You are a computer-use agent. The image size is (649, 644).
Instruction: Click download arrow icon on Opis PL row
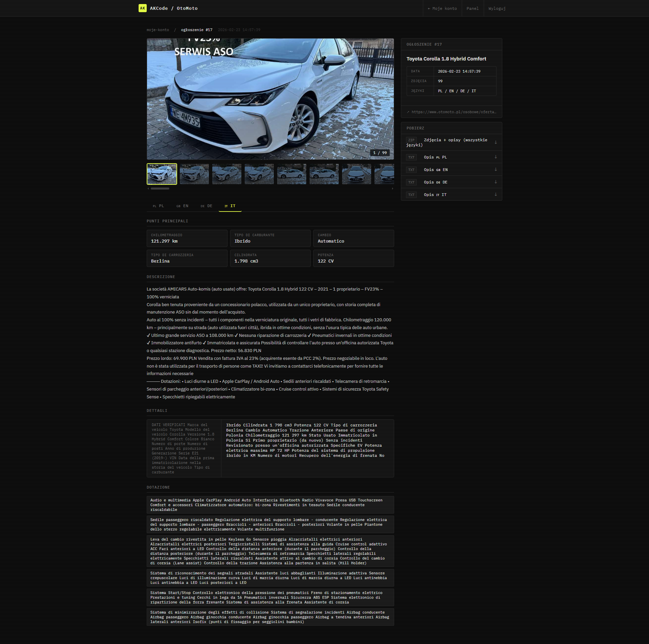[x=496, y=157]
